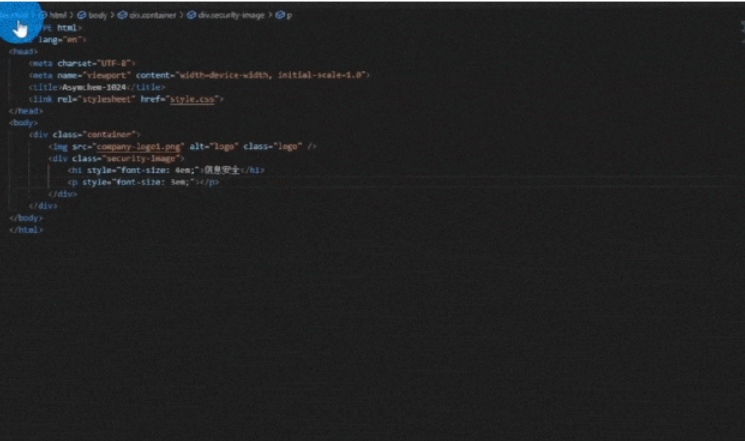
Task: Click the opening body tag
Action: click(x=24, y=122)
